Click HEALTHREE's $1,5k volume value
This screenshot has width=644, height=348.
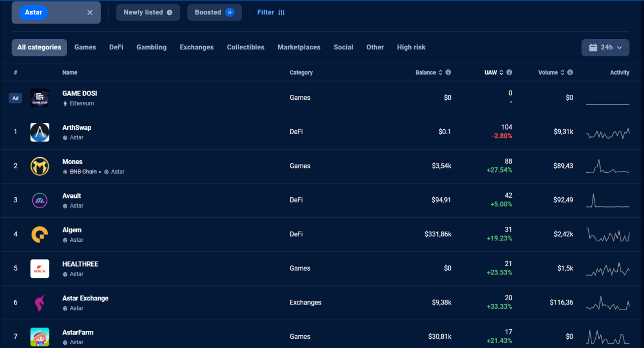tap(565, 268)
